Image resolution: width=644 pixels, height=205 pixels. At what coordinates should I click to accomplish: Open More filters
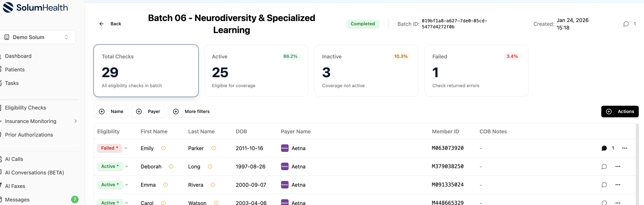click(191, 112)
